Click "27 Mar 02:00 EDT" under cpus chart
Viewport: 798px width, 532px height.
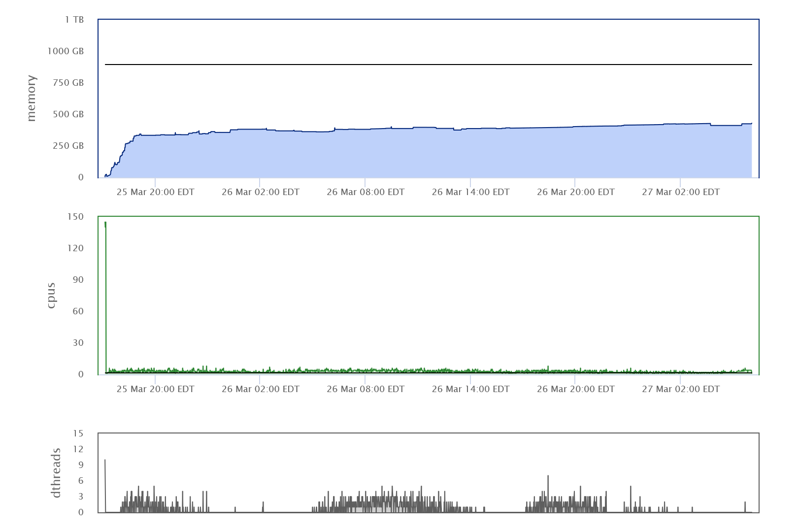(681, 389)
